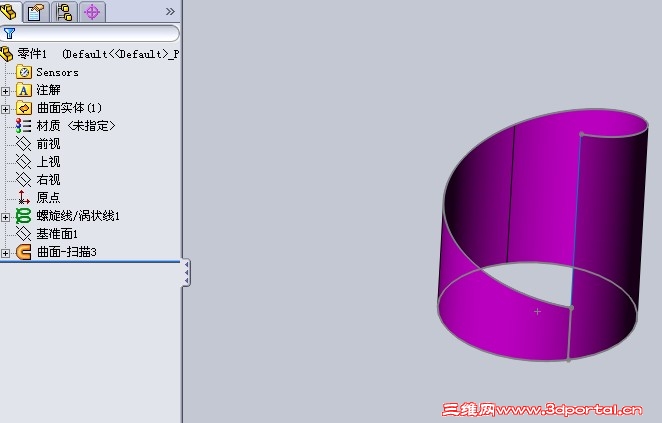Select the 零件1 part root icon

(x=7, y=54)
